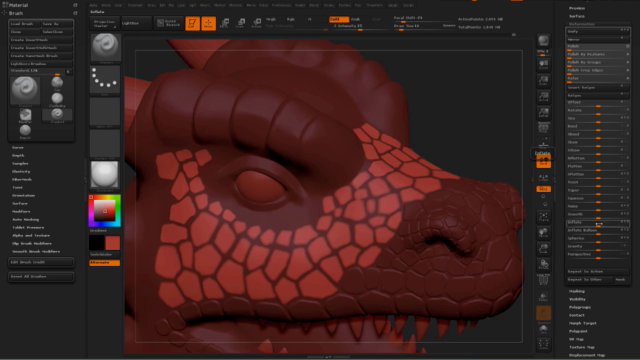The height and width of the screenshot is (360, 640).
Task: Click the Inflate deformation slider
Action: [x=598, y=222]
